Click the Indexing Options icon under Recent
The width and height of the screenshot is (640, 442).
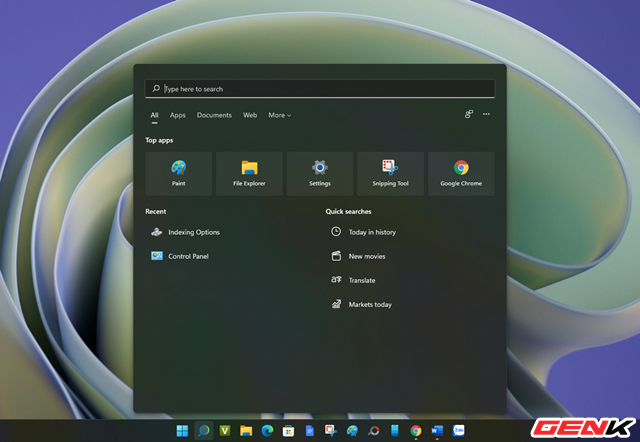156,232
